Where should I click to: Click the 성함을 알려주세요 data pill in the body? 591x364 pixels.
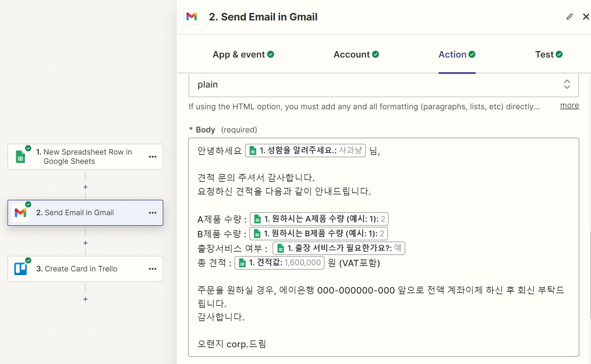tap(305, 151)
